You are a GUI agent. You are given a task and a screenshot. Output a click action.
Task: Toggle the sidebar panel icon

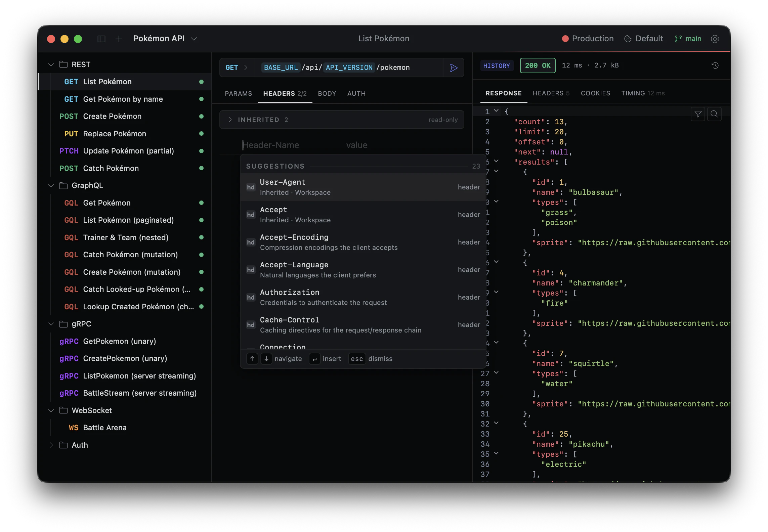coord(101,39)
